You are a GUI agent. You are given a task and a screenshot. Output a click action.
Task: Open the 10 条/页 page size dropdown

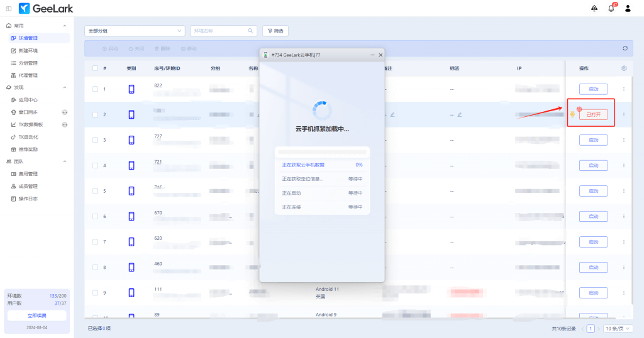618,329
